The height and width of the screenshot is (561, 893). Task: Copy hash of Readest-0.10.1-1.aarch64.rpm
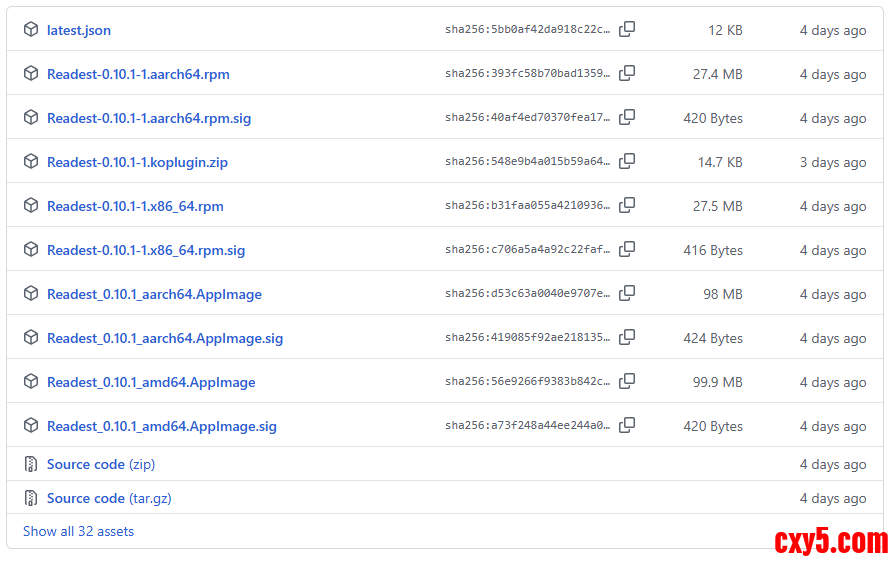click(x=627, y=74)
